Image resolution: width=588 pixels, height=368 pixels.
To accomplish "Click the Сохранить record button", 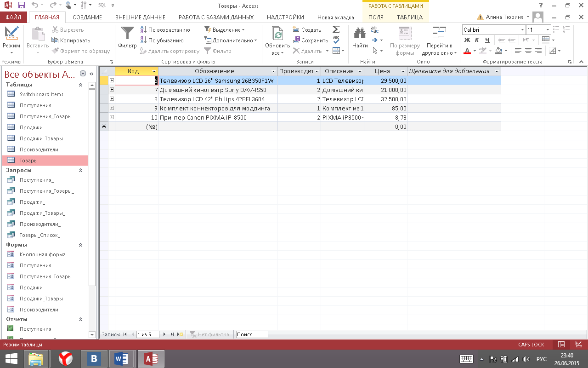I will (310, 40).
